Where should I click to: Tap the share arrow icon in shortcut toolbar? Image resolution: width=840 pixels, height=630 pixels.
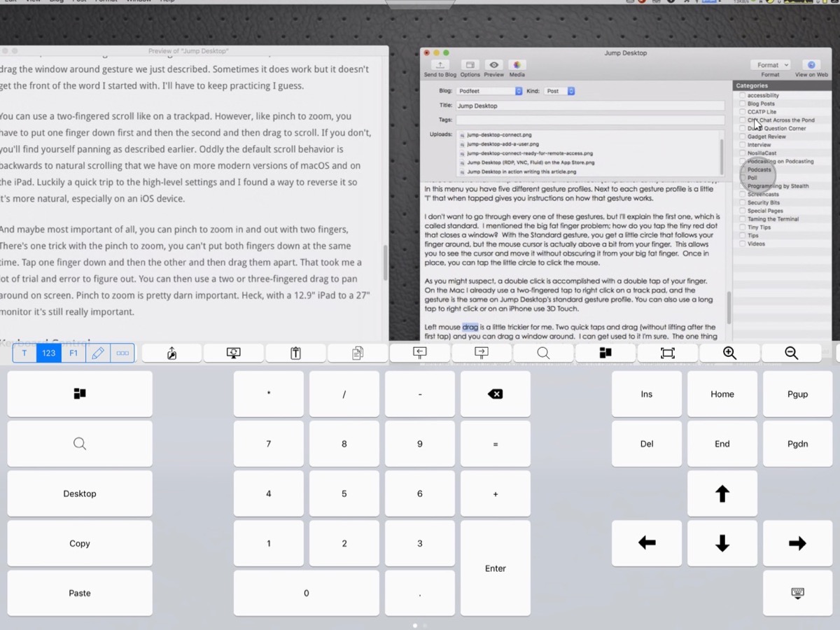(x=172, y=353)
